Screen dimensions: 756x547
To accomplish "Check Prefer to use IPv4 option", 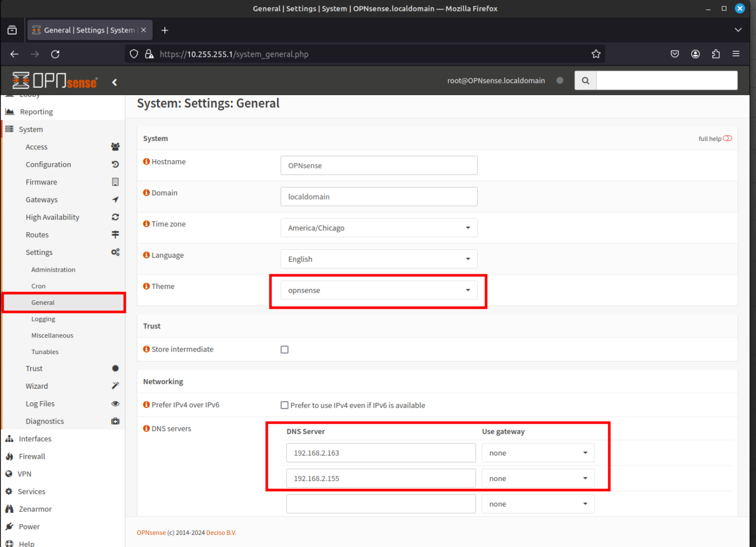I will click(x=285, y=405).
